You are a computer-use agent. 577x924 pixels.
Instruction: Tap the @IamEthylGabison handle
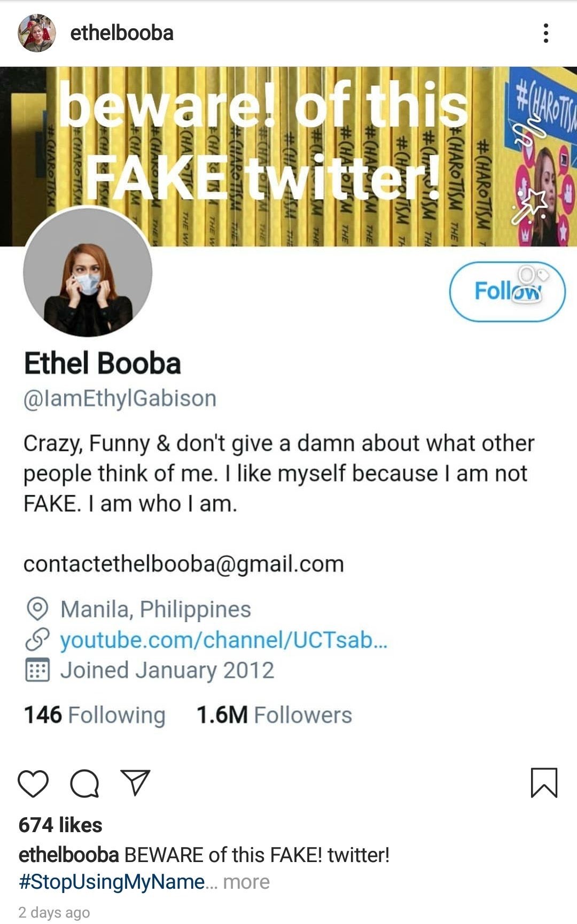[x=120, y=398]
